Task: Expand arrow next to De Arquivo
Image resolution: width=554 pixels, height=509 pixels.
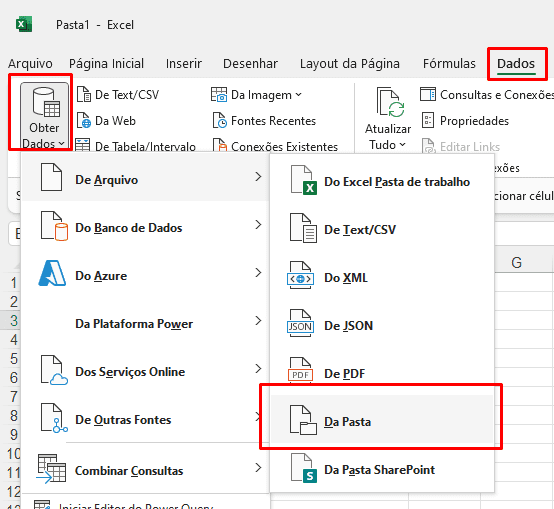Action: click(259, 177)
